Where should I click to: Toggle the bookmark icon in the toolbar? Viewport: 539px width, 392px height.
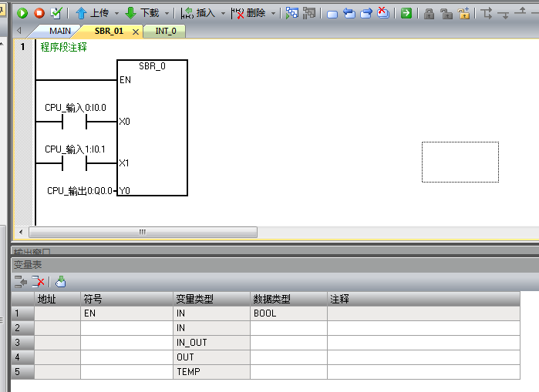[x=332, y=13]
